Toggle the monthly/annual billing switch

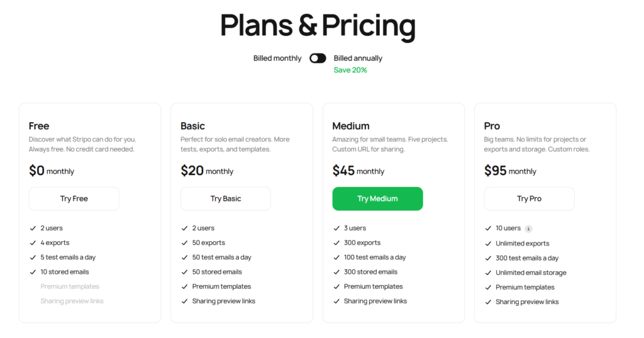tap(318, 59)
